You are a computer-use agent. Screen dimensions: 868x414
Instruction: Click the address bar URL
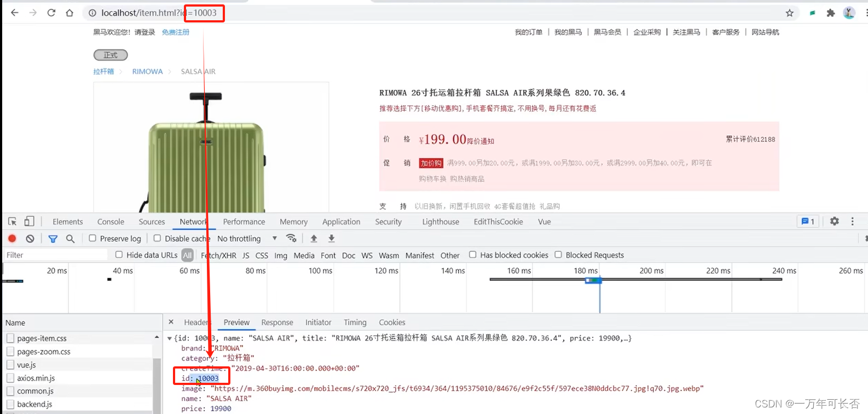[x=159, y=13]
